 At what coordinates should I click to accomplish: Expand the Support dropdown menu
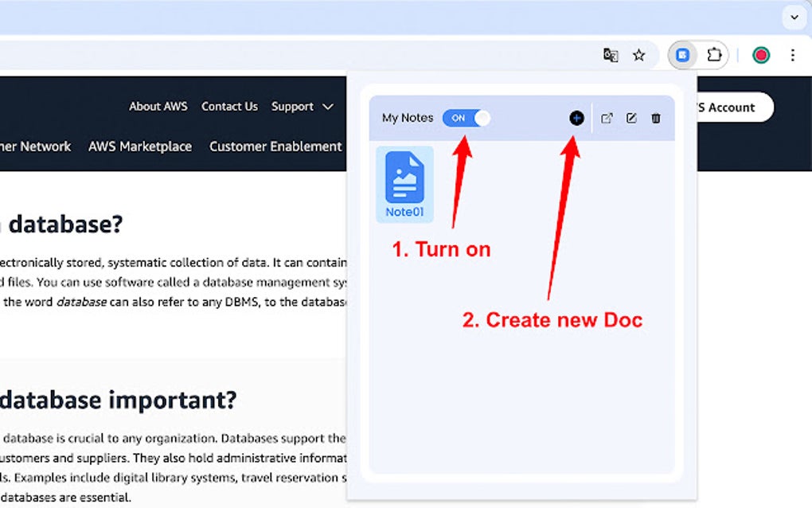coord(303,106)
